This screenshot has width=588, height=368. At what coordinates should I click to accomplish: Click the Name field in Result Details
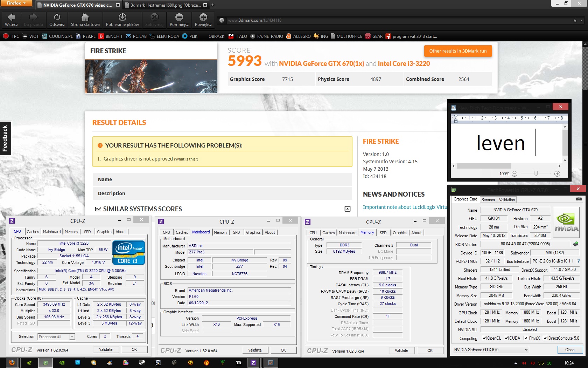pos(222,179)
